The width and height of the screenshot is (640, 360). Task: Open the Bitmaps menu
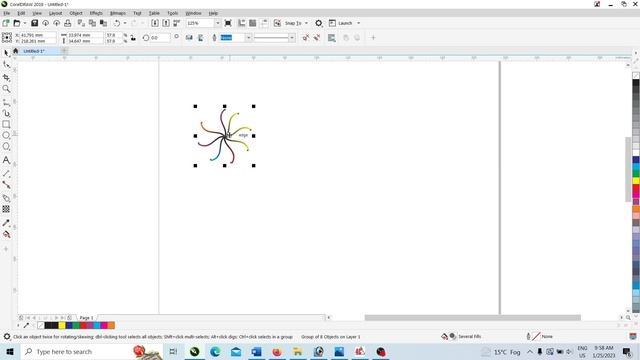point(118,13)
